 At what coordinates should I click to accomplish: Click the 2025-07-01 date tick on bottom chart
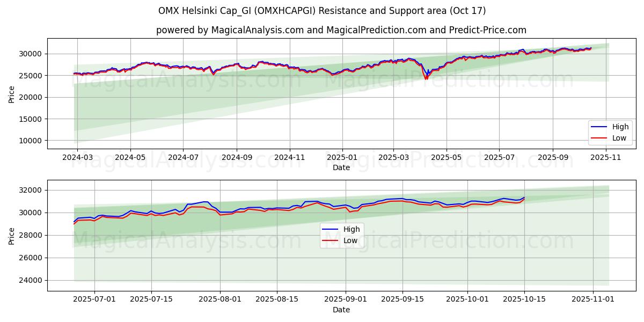(x=94, y=300)
